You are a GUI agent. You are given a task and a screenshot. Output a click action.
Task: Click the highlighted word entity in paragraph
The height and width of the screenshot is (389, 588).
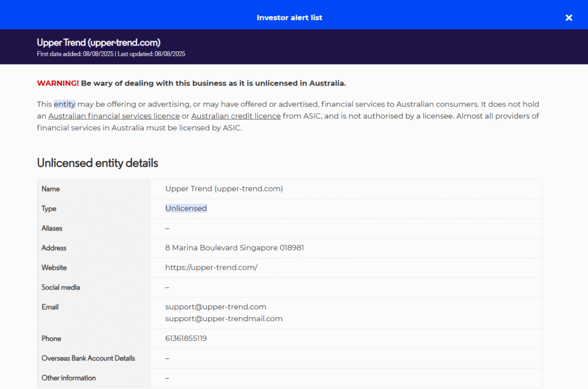point(64,104)
